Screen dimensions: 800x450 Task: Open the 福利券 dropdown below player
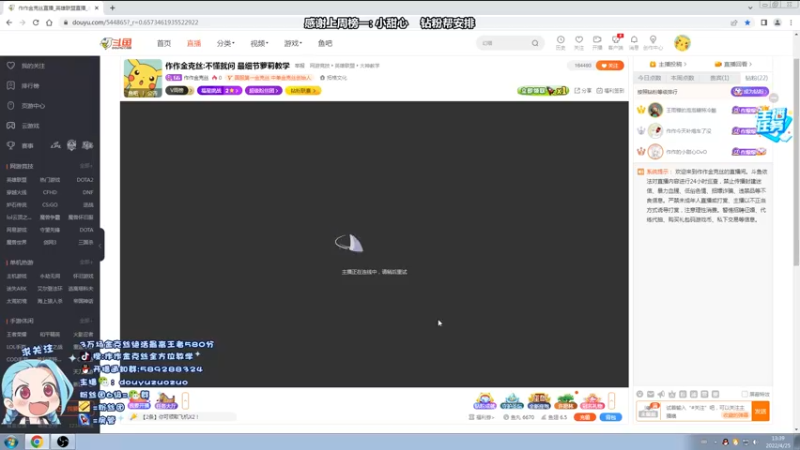click(x=481, y=417)
